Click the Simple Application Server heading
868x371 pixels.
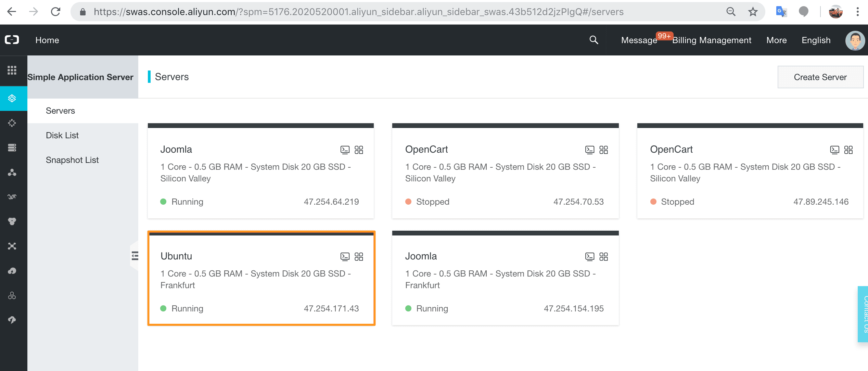point(80,77)
